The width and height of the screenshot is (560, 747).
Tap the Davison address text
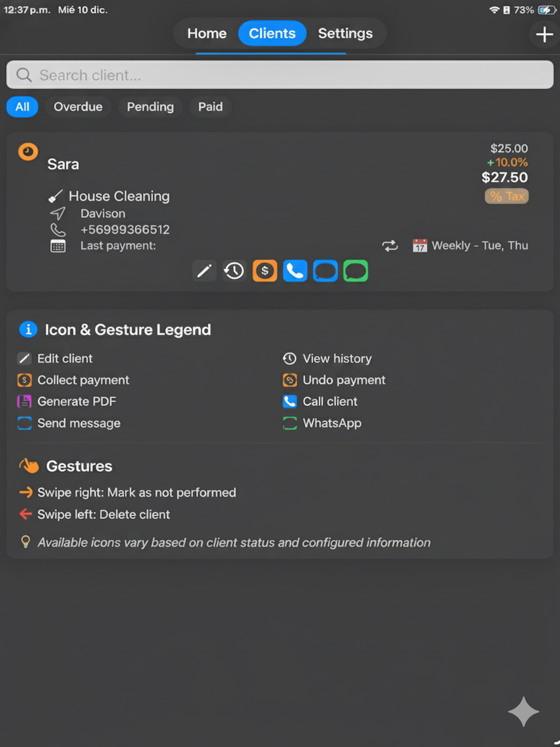click(103, 213)
